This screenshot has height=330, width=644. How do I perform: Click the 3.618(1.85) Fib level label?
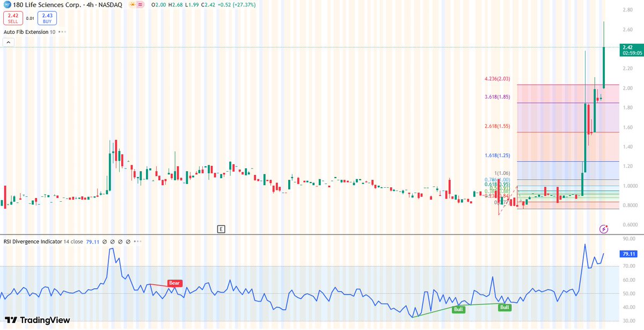click(x=497, y=97)
